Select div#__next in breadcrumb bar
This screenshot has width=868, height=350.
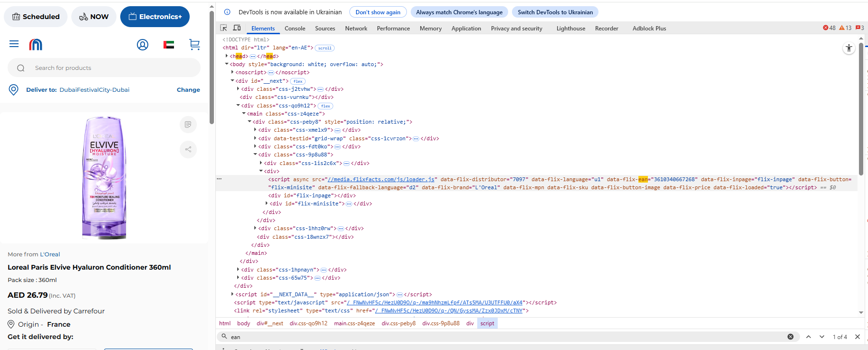click(x=270, y=323)
